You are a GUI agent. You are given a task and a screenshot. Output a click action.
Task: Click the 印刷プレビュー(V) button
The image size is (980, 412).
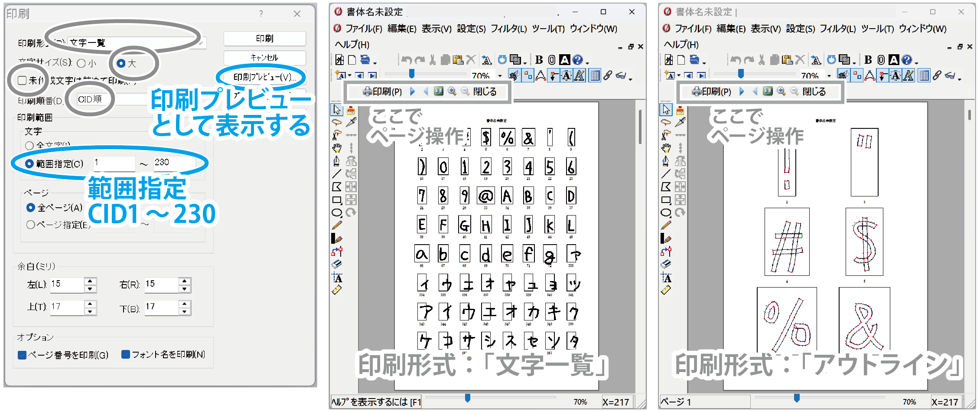pos(264,77)
